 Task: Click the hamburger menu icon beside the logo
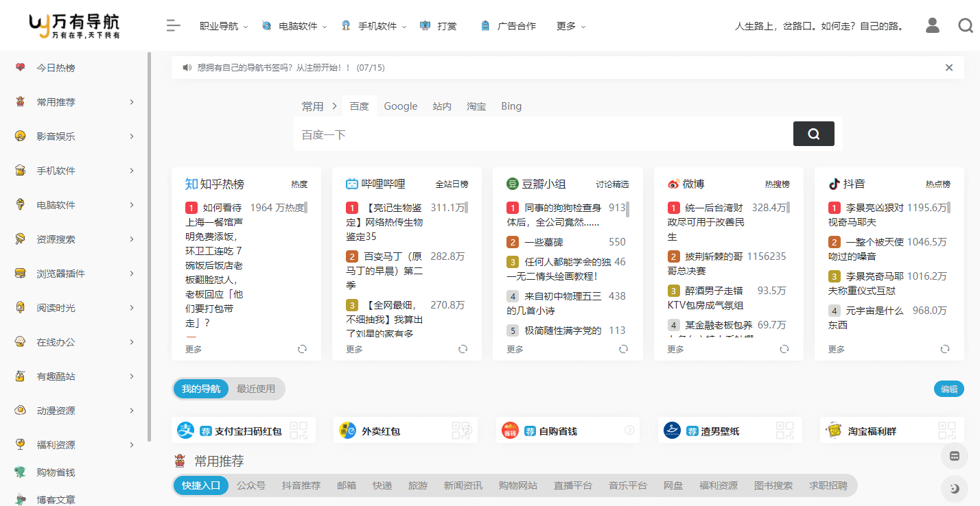tap(173, 25)
